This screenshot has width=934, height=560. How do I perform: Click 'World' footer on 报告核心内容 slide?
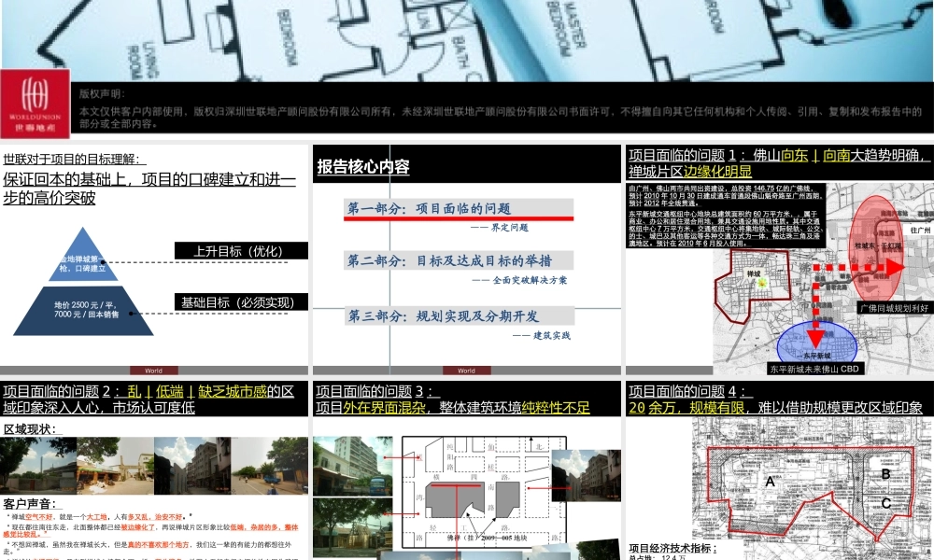[x=466, y=371]
